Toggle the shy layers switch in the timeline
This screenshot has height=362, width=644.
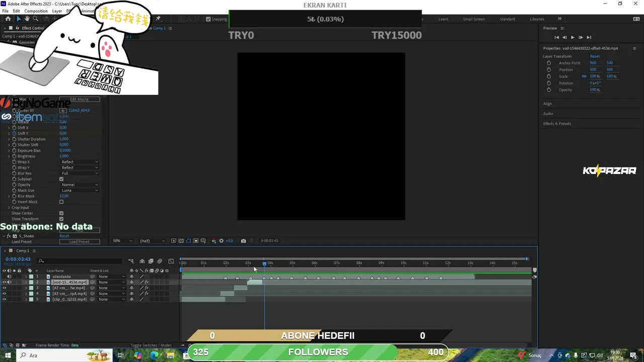[x=142, y=261]
